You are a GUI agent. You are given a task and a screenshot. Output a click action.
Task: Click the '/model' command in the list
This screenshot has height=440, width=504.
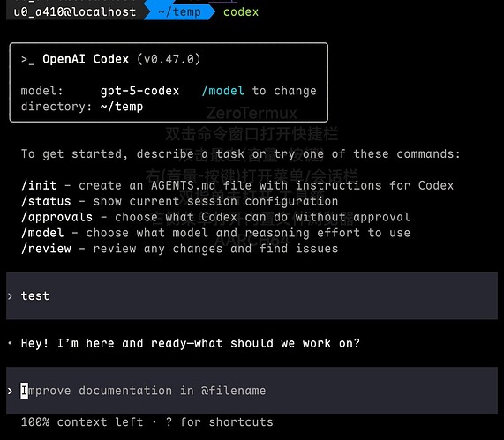pos(42,233)
